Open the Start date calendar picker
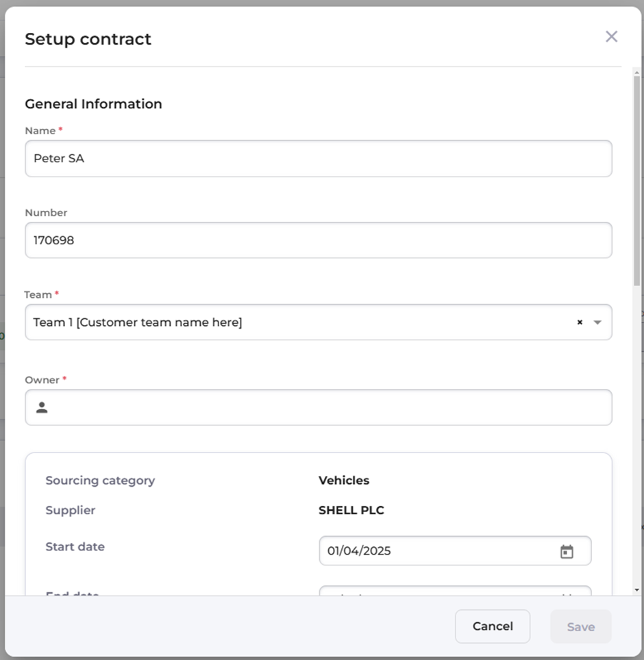This screenshot has width=644, height=660. (x=567, y=551)
